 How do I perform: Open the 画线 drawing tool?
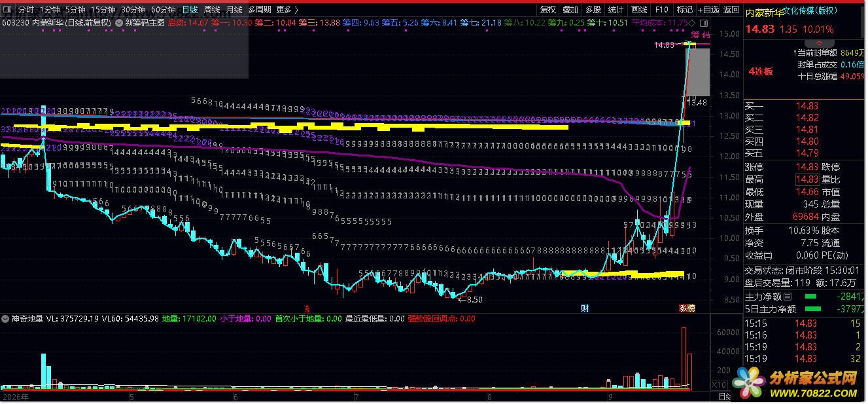tap(638, 10)
